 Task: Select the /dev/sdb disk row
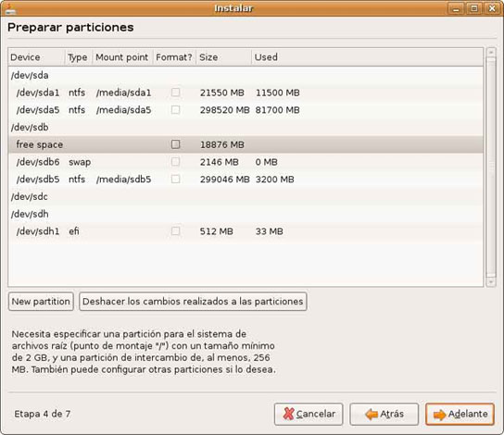pos(246,127)
